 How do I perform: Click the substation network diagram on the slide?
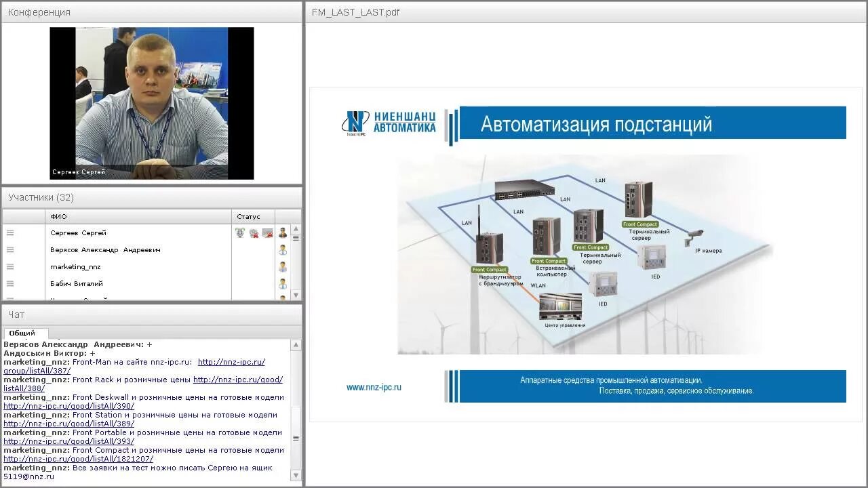tap(585, 254)
